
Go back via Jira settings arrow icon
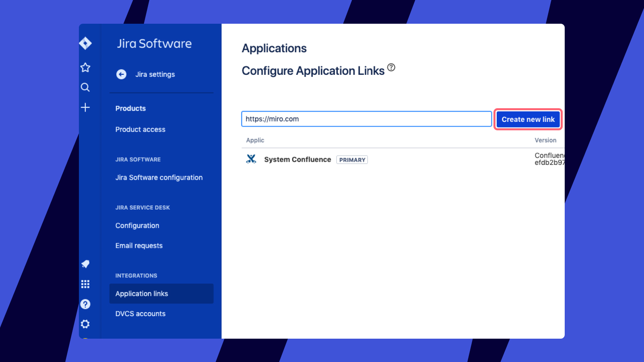121,74
